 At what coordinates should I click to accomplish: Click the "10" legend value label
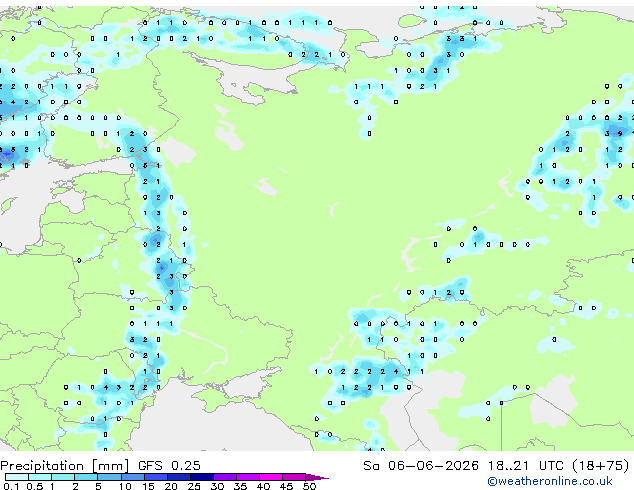coord(125,486)
